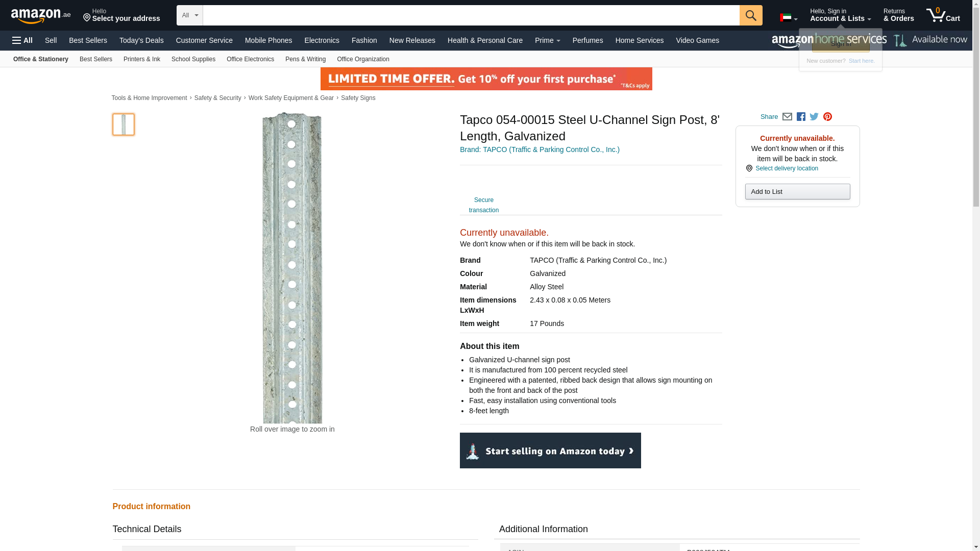Click Select delivery location link
This screenshot has height=551, width=980.
(x=786, y=168)
